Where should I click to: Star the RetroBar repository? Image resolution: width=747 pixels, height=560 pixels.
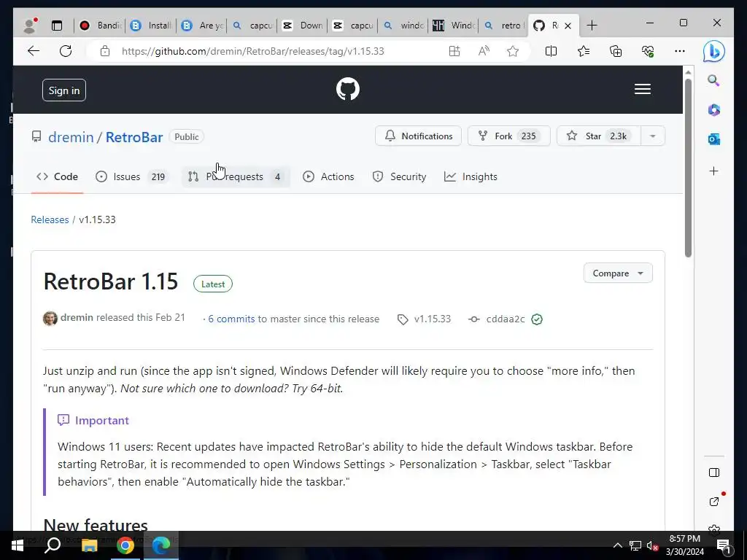pyautogui.click(x=599, y=136)
